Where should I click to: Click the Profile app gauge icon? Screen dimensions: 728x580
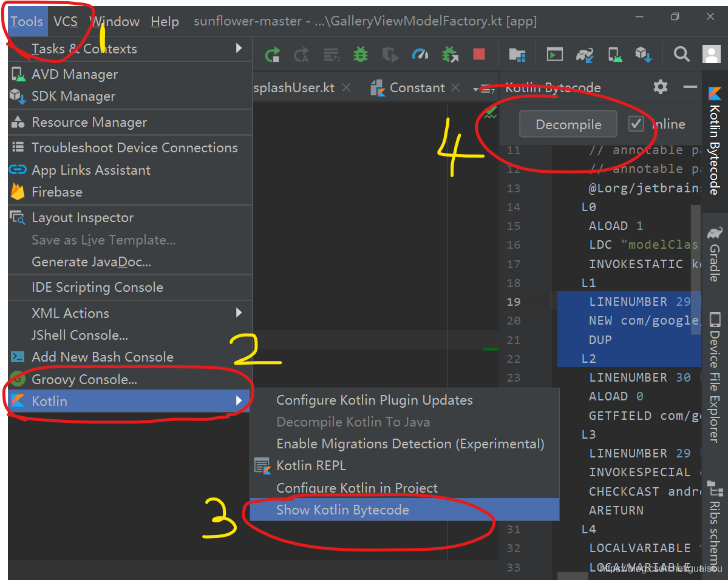point(420,55)
